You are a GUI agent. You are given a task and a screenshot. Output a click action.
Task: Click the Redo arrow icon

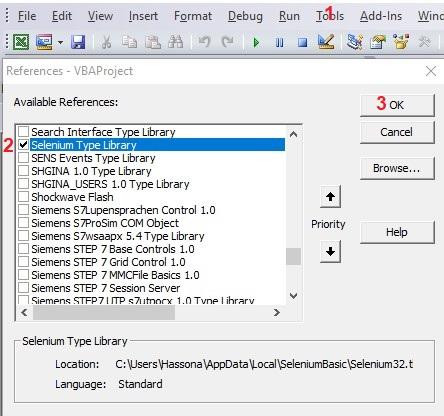(x=228, y=42)
